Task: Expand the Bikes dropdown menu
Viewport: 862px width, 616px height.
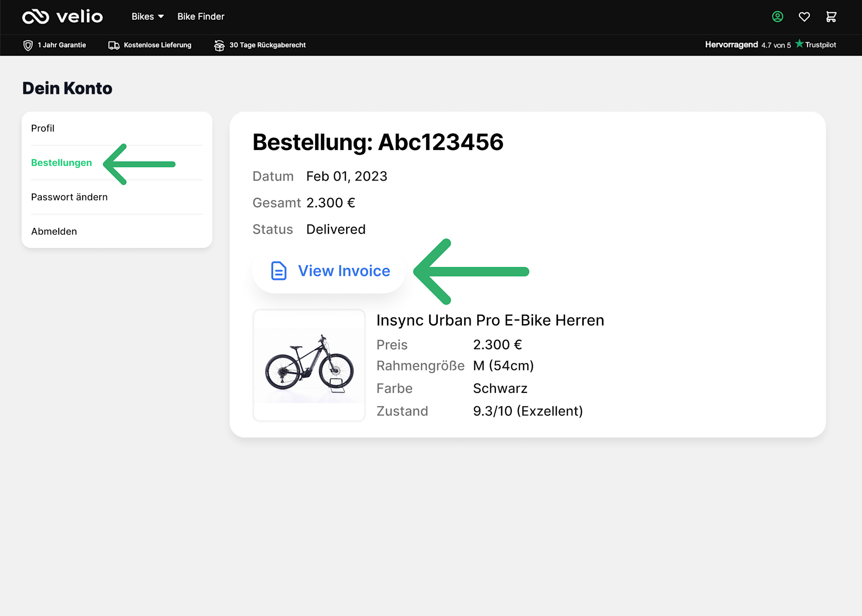Action: [x=147, y=17]
